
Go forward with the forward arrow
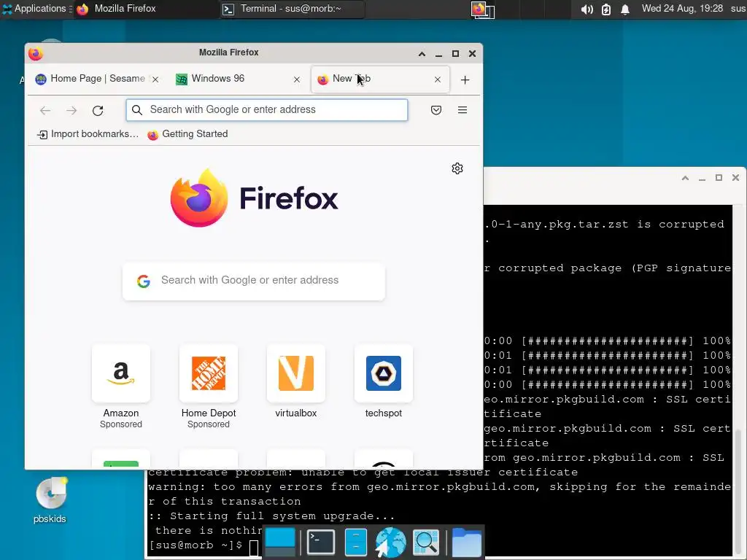71,111
